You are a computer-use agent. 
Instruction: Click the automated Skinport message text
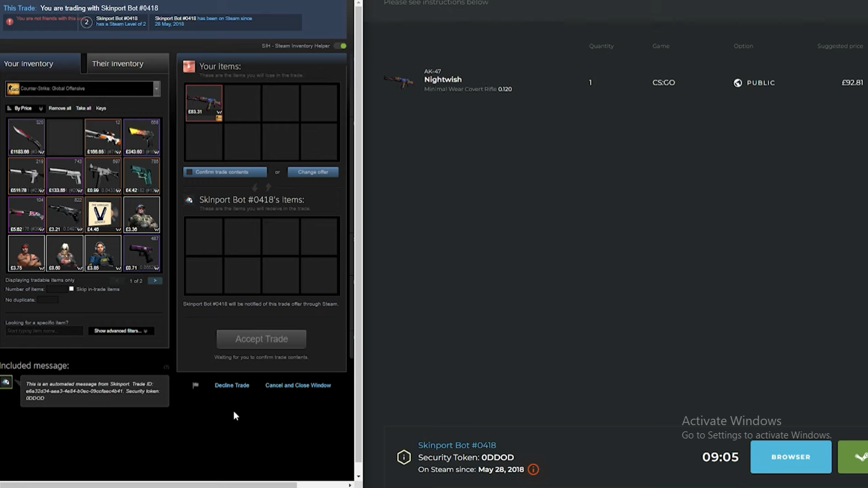coord(93,391)
